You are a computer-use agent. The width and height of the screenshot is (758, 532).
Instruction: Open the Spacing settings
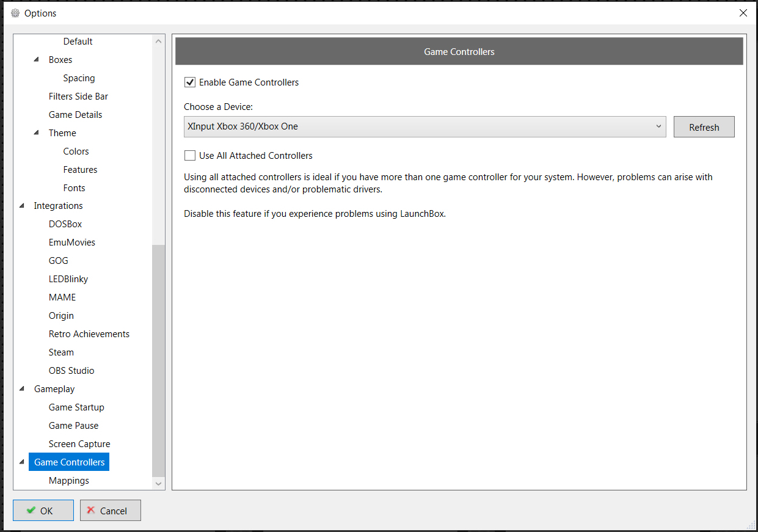point(79,78)
